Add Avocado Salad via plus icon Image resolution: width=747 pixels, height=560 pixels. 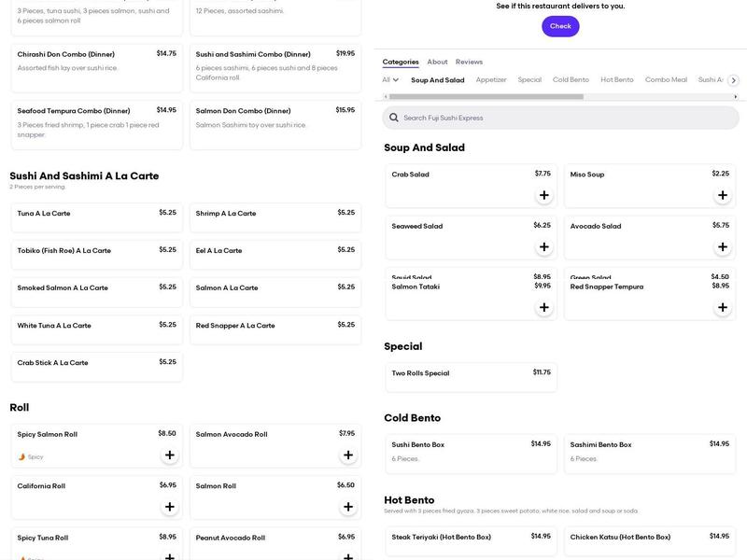(722, 247)
